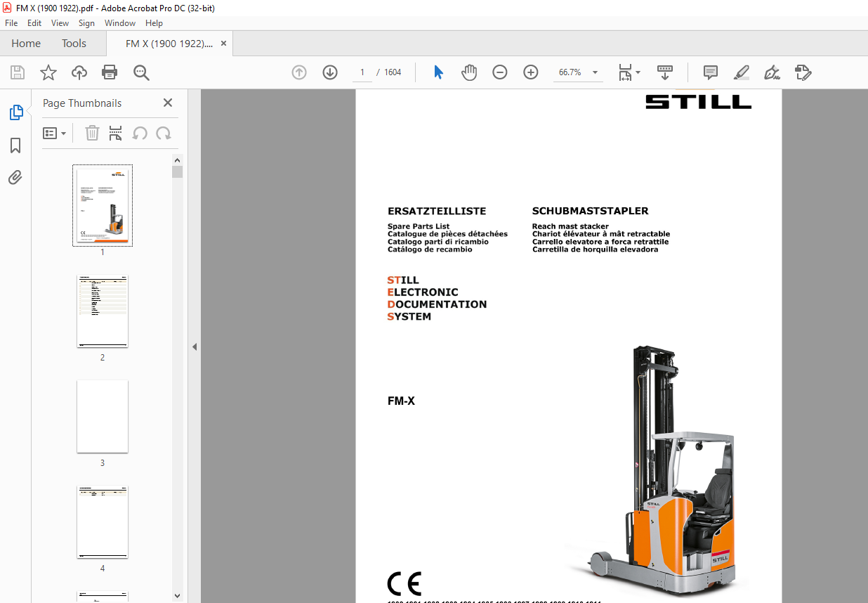
Task: Go to the next page with the down arrow
Action: tap(330, 72)
